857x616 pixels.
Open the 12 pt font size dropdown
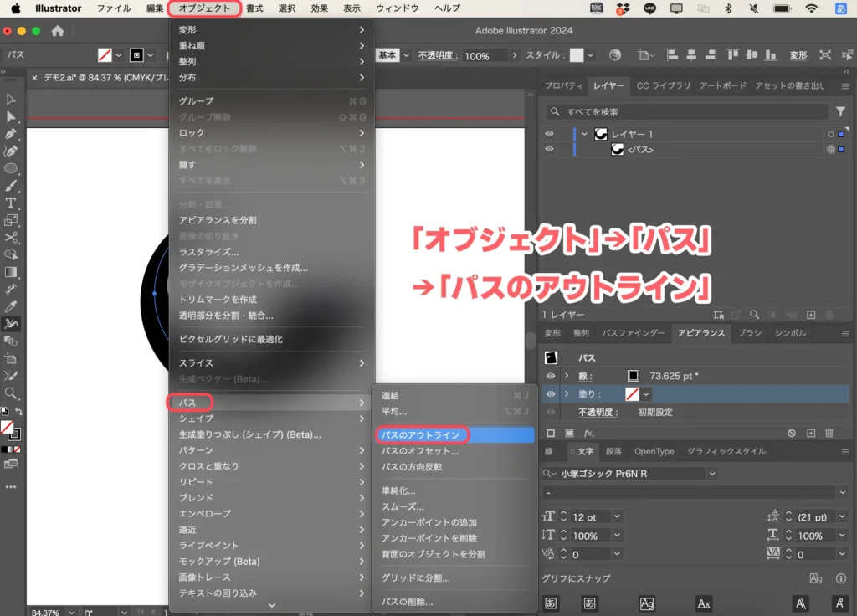point(618,517)
